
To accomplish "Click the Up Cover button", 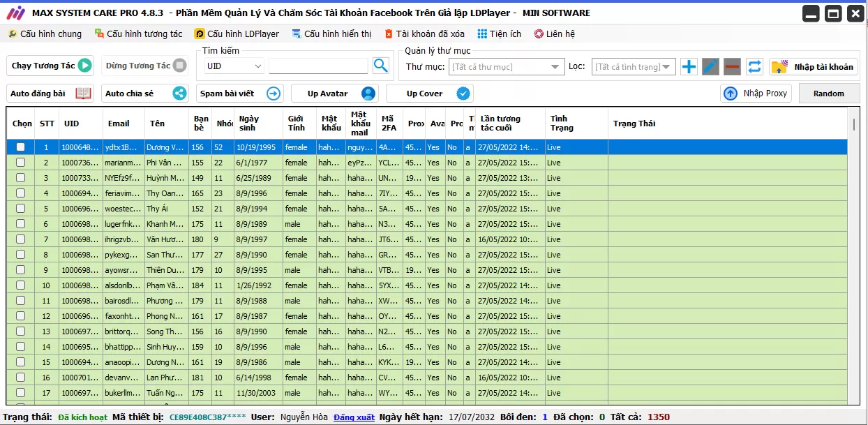I will coord(429,94).
